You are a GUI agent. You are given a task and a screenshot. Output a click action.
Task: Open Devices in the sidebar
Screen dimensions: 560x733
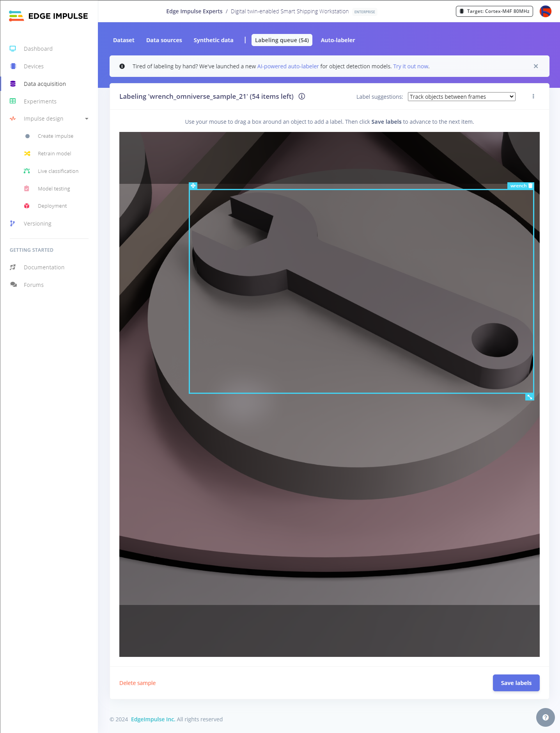point(34,66)
